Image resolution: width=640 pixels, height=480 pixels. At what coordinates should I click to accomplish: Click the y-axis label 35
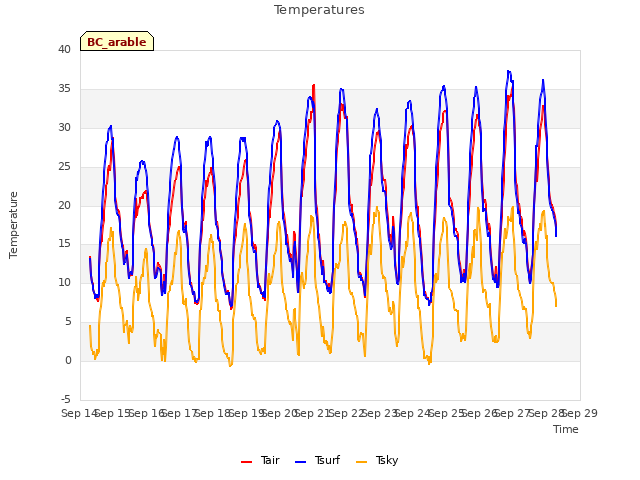[x=64, y=89]
